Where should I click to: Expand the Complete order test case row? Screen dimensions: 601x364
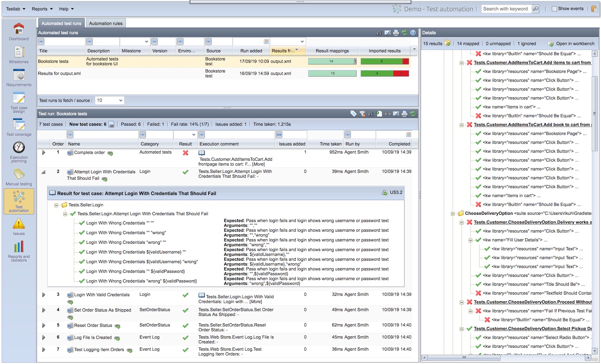[44, 152]
